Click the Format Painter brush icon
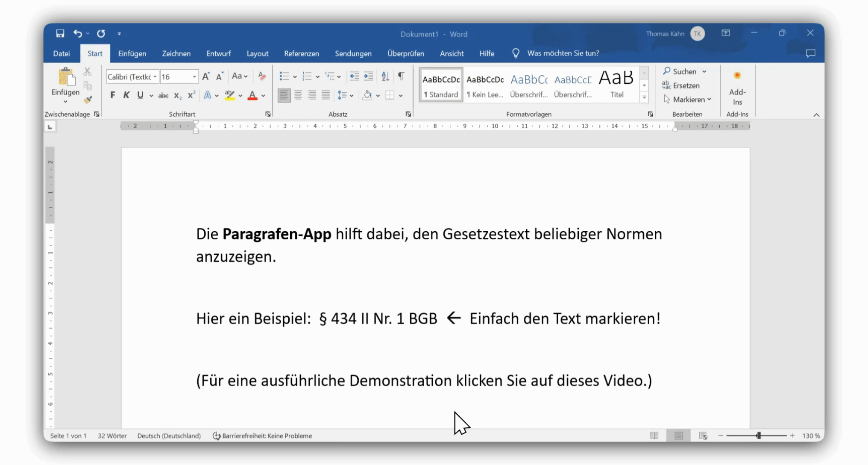The height and width of the screenshot is (465, 868). [88, 100]
